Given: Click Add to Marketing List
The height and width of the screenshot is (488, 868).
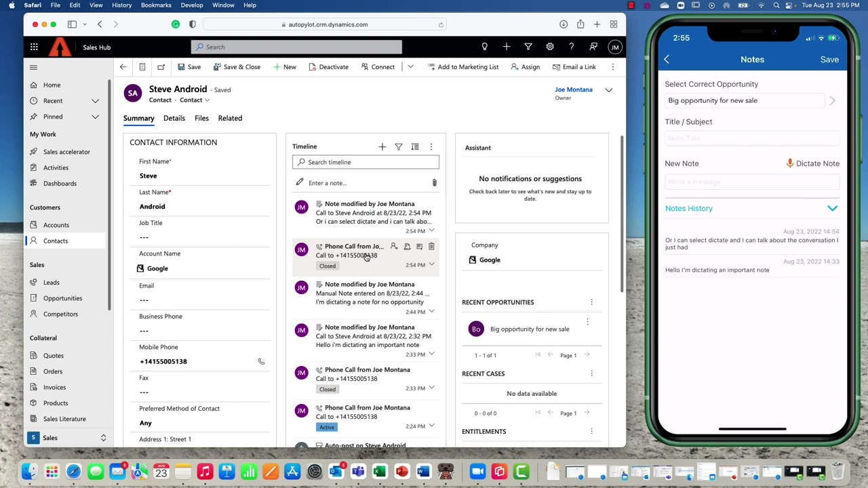Looking at the screenshot, I should (x=463, y=67).
